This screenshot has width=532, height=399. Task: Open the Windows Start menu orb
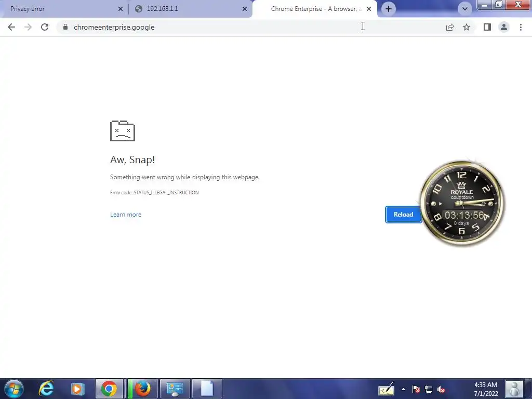pyautogui.click(x=14, y=389)
